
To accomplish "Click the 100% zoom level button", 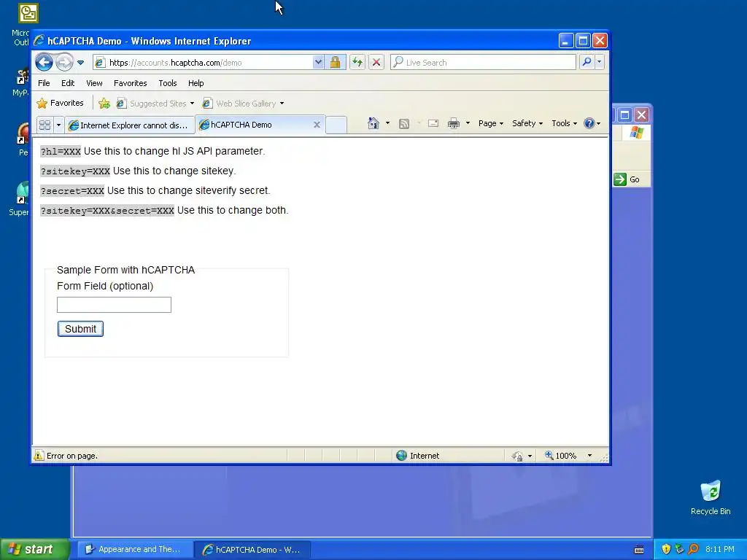I will (561, 456).
